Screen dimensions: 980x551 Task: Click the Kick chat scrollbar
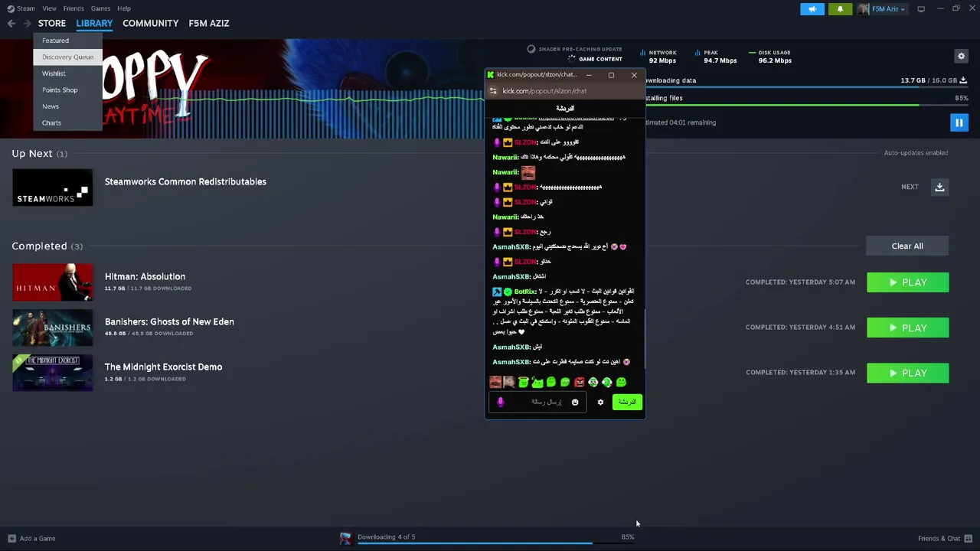[644, 338]
